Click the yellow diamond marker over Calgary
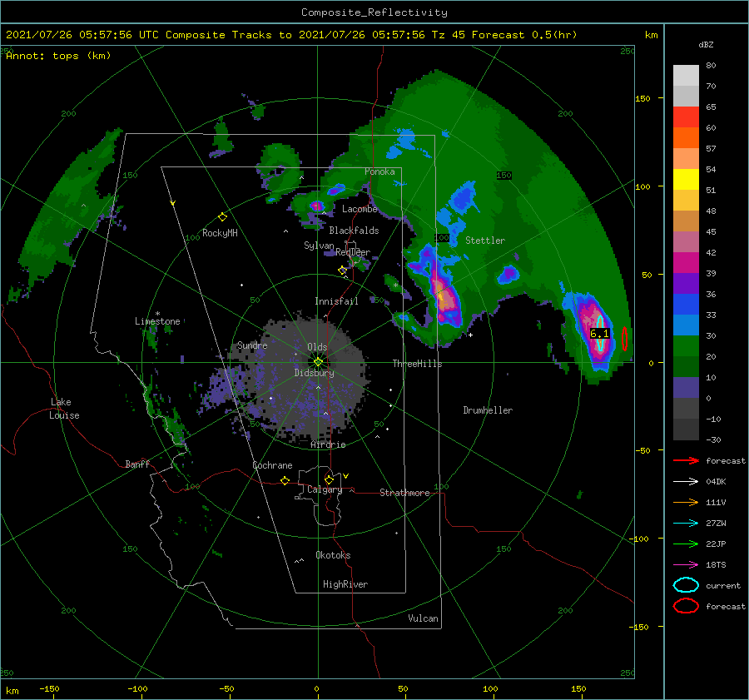 click(x=329, y=479)
